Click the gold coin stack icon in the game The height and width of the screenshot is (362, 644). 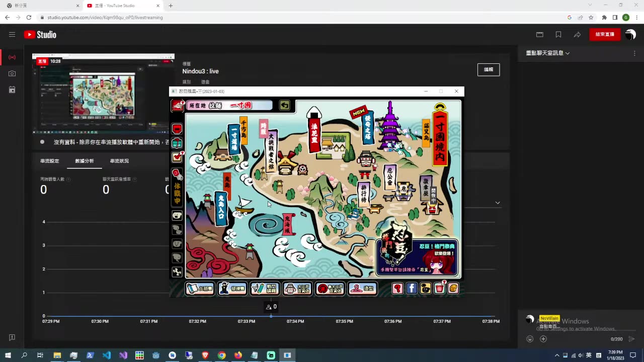[453, 288]
